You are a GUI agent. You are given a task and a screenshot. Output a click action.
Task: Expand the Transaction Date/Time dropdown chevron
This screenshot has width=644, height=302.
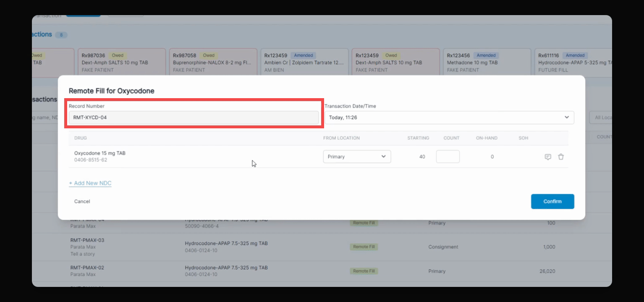point(567,117)
